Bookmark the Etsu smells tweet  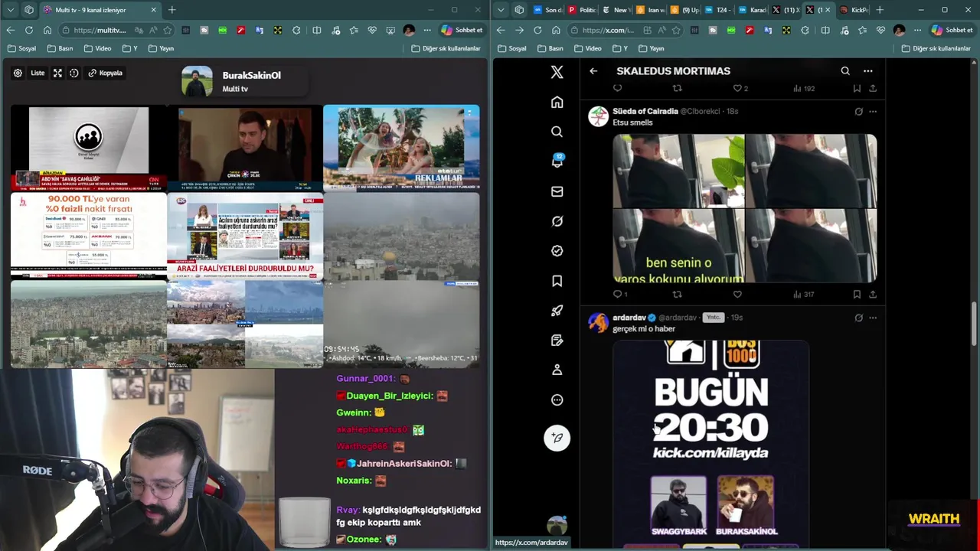click(857, 294)
